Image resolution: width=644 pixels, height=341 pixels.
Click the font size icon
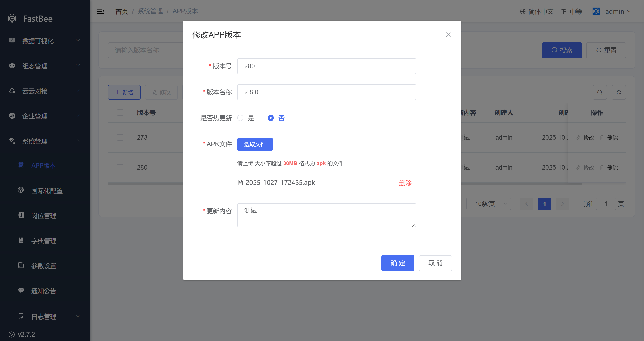(564, 11)
